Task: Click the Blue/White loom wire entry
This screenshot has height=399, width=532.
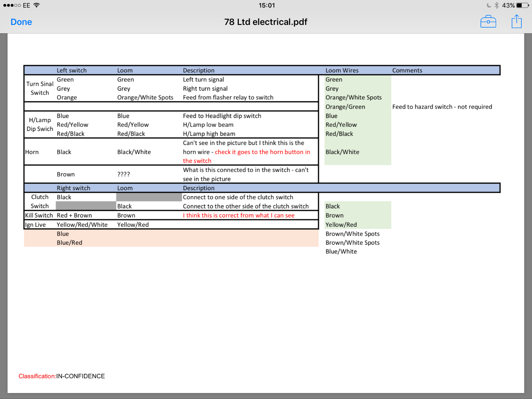Action: pyautogui.click(x=341, y=252)
